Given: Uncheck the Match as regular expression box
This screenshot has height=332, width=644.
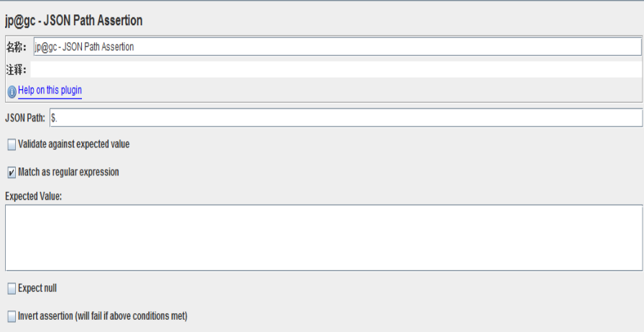Looking at the screenshot, I should click(x=11, y=172).
